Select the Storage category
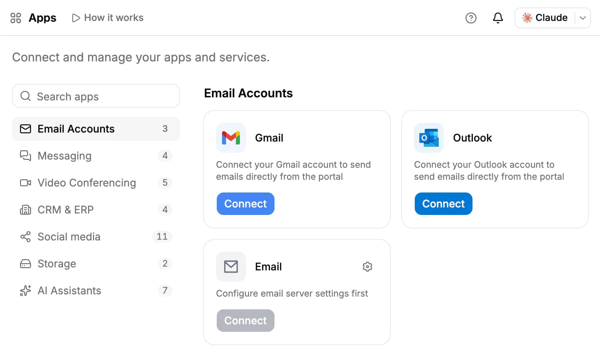The height and width of the screenshot is (364, 600). [x=96, y=264]
